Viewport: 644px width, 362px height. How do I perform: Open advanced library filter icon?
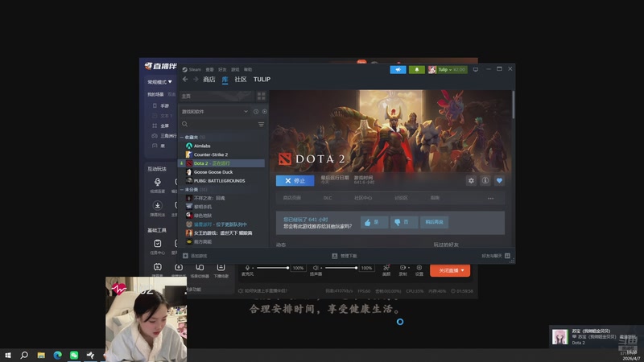pos(261,125)
